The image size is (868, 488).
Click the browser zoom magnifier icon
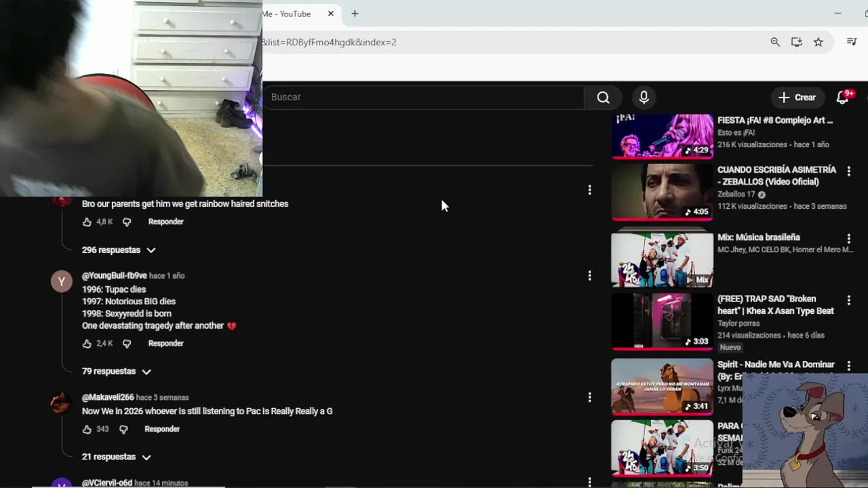tap(775, 42)
